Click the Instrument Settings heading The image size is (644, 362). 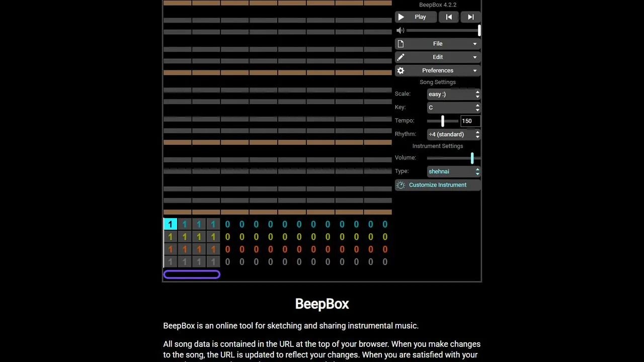[x=438, y=146]
